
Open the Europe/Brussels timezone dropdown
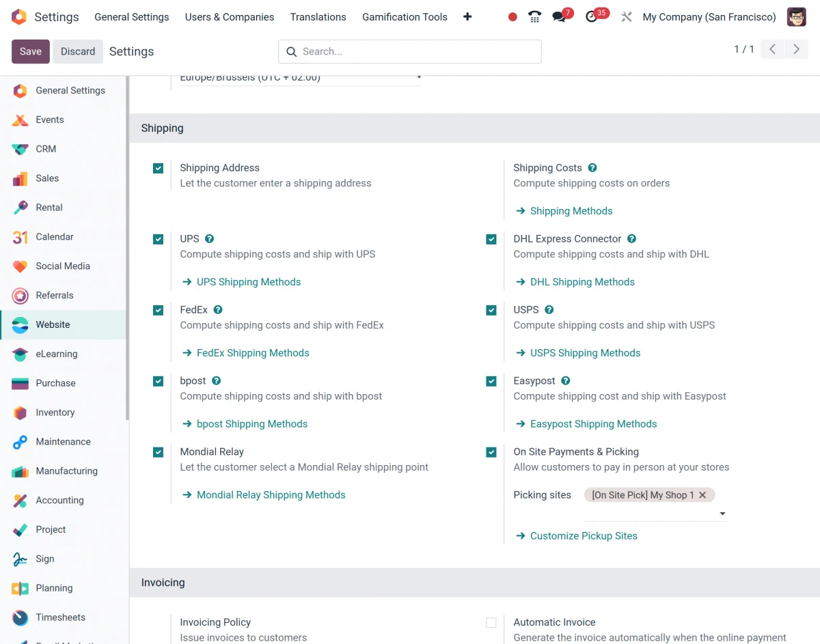pyautogui.click(x=419, y=77)
